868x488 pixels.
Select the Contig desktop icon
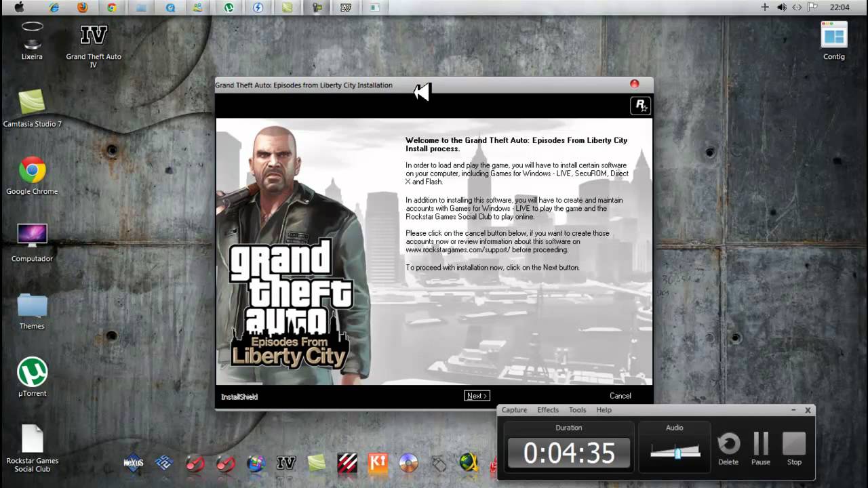[x=834, y=41]
